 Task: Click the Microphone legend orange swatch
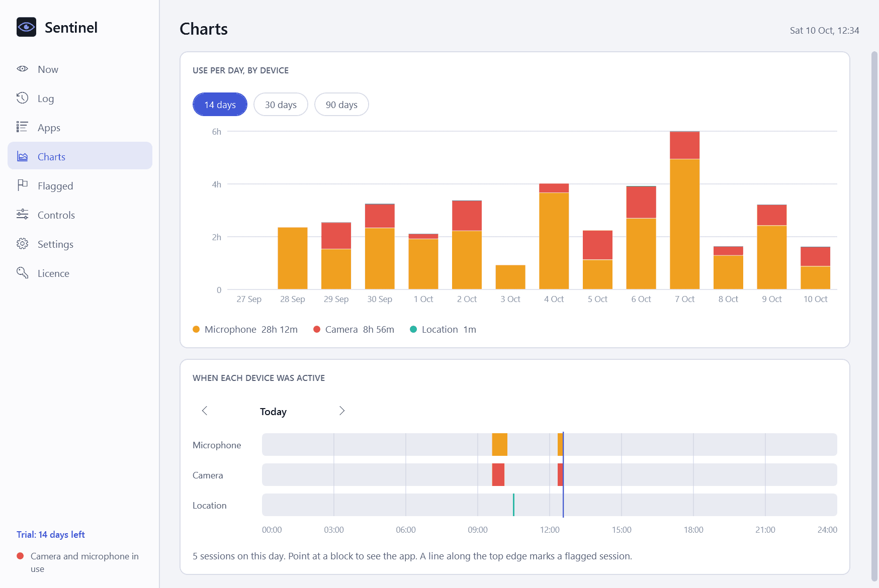coord(196,330)
